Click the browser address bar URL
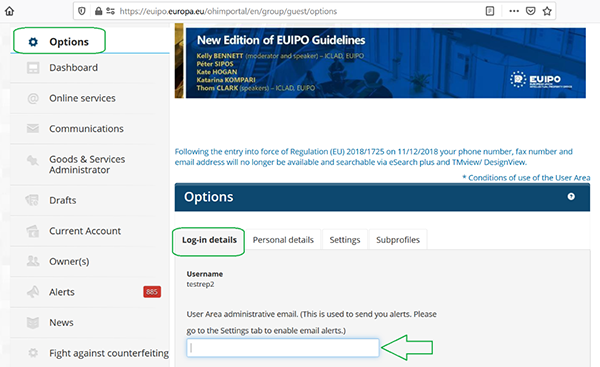The height and width of the screenshot is (367, 600). coord(228,11)
